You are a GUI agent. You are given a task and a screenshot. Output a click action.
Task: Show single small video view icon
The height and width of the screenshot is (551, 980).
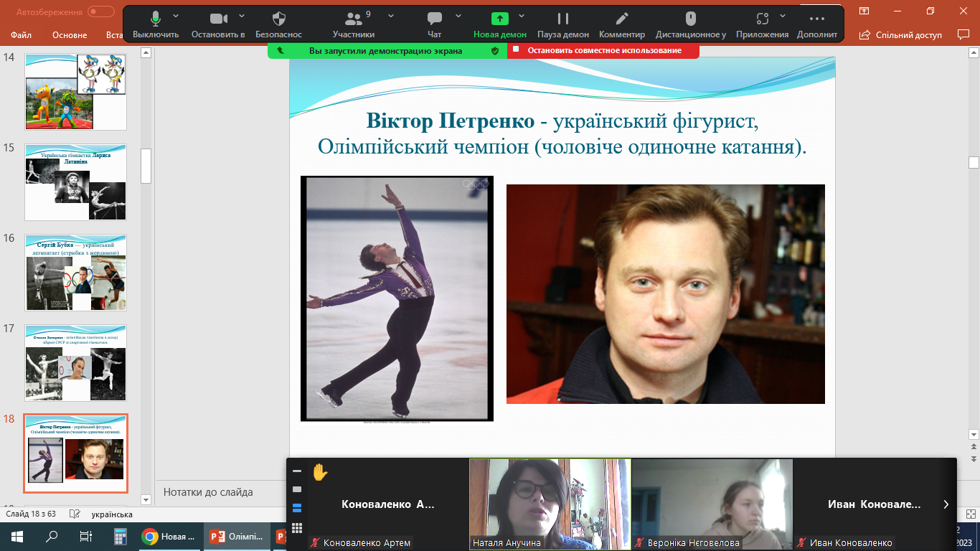pyautogui.click(x=297, y=489)
